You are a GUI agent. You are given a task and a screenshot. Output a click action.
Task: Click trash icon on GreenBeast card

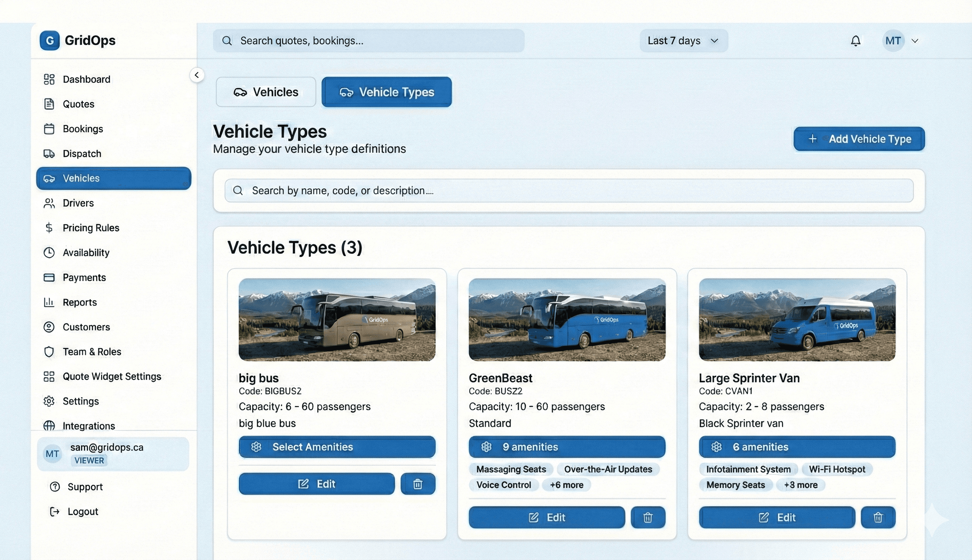pos(648,517)
